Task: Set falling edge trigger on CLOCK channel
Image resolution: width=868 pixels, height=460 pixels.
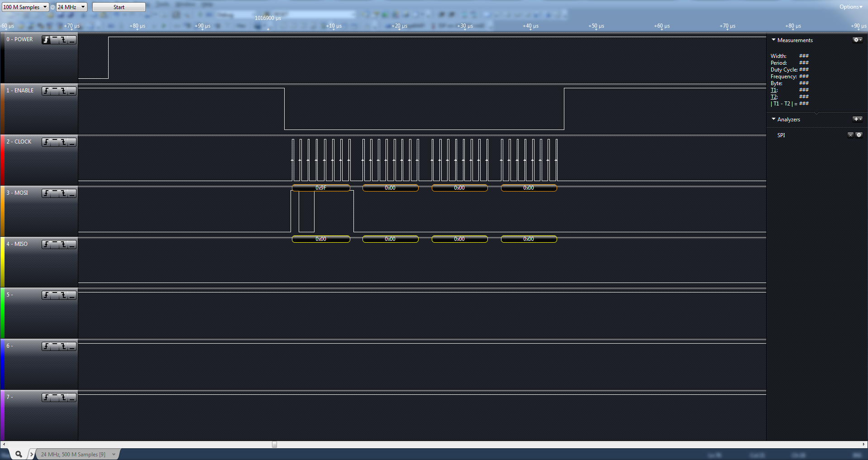Action: (x=63, y=142)
